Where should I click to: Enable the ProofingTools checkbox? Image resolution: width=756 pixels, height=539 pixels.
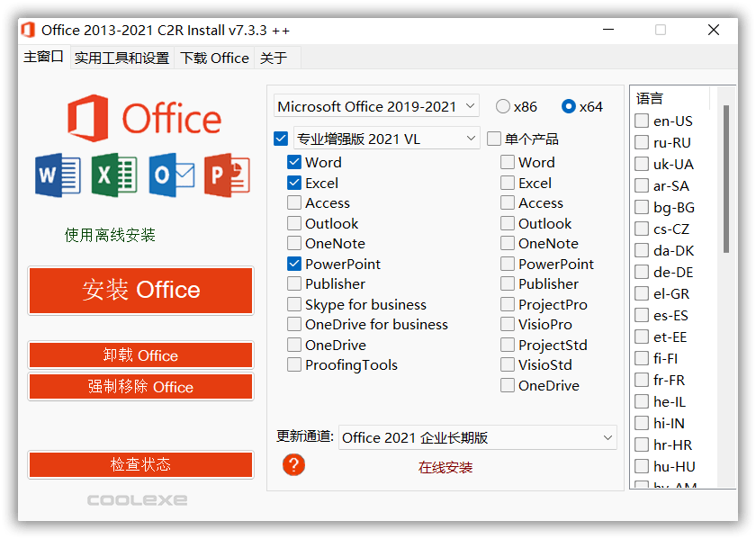(294, 364)
